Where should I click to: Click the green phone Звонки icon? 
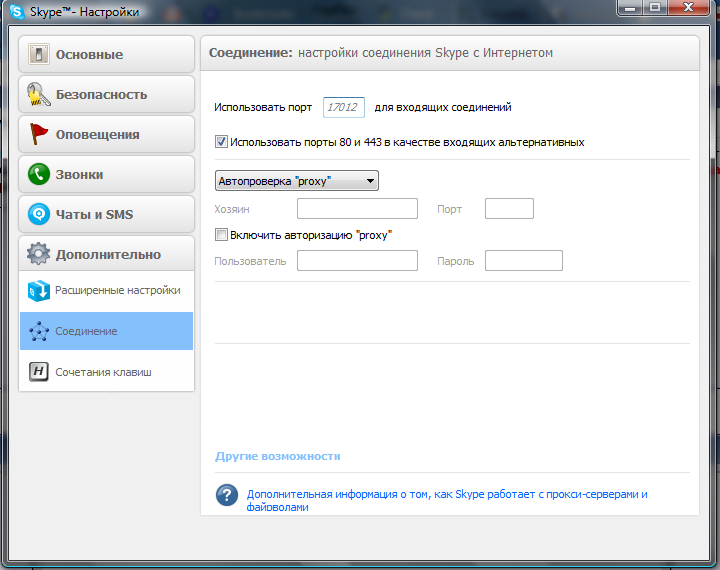point(39,174)
